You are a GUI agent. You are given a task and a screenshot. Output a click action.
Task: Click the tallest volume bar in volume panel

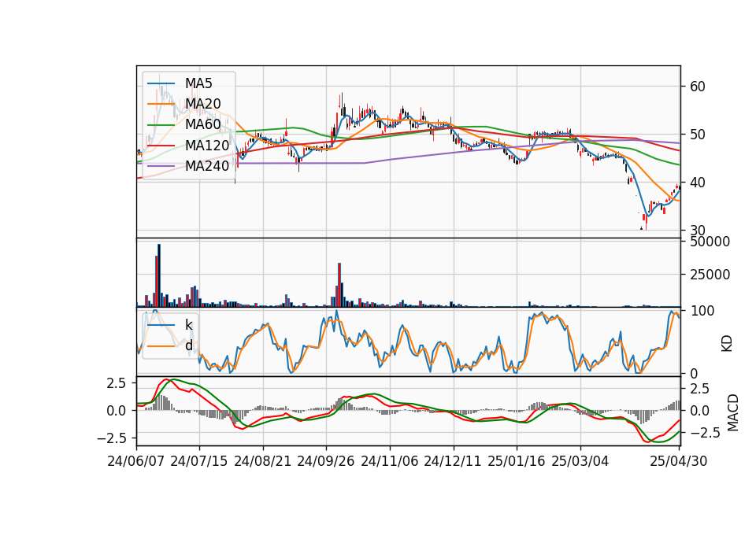[159, 275]
